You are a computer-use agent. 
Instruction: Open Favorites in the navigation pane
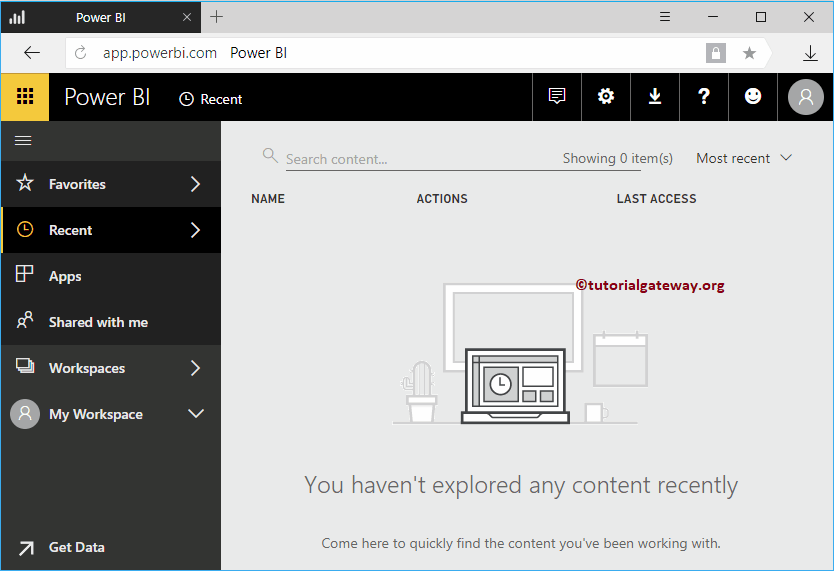111,184
